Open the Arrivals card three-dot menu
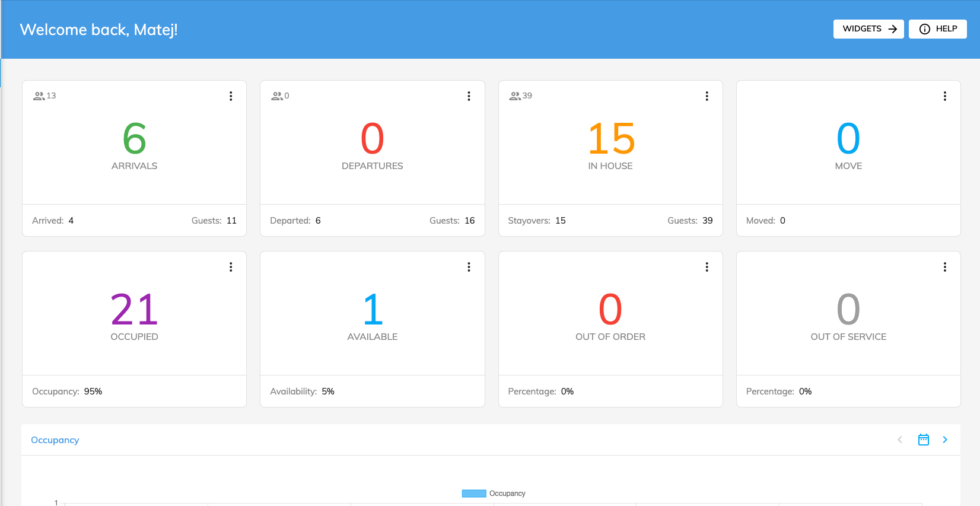This screenshot has width=980, height=506. [231, 96]
